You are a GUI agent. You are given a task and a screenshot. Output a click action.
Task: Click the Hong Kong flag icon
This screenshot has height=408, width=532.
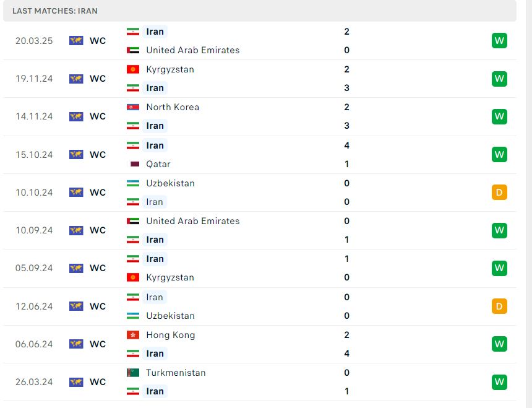tap(133, 335)
